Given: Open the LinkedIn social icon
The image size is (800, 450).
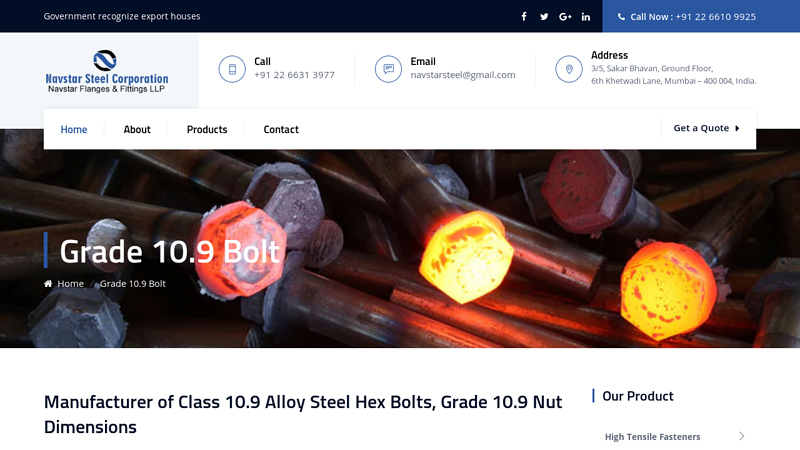Looking at the screenshot, I should click(x=586, y=16).
